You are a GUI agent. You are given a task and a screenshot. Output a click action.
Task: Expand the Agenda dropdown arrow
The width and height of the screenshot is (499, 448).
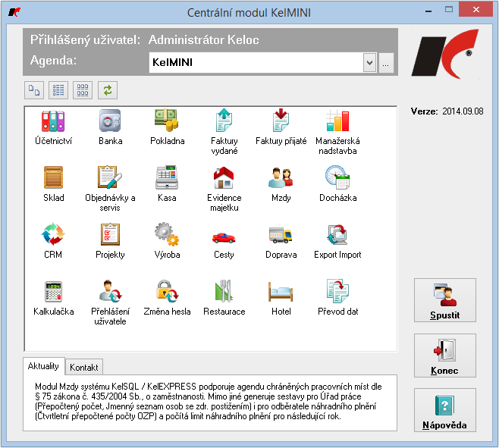click(369, 63)
